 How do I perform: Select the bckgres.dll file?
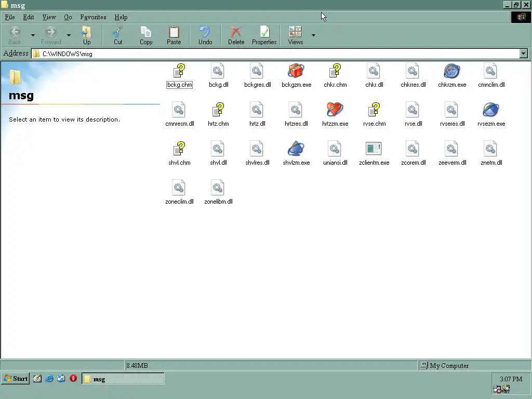pyautogui.click(x=257, y=76)
